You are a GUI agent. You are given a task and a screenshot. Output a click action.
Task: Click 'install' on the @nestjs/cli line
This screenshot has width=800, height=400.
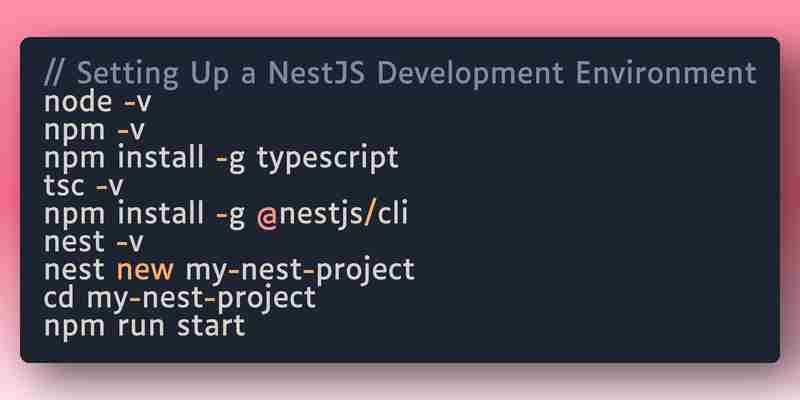[x=160, y=213]
